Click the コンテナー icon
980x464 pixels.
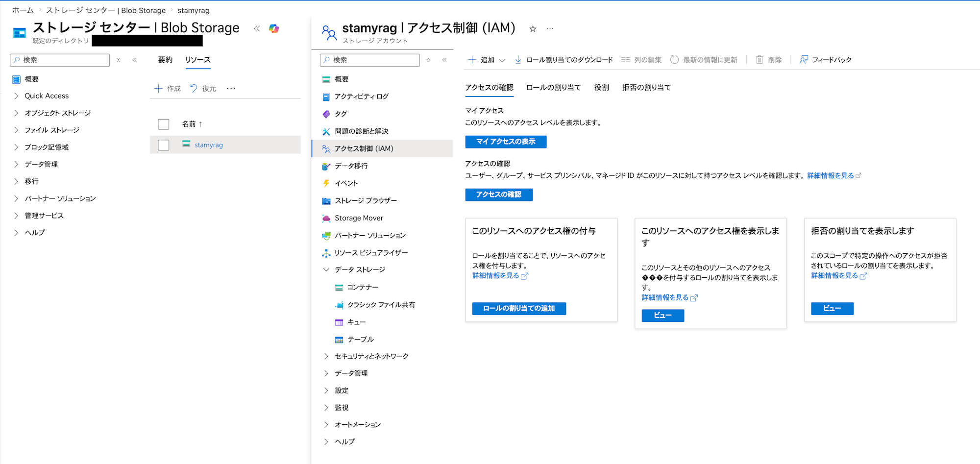click(x=339, y=288)
